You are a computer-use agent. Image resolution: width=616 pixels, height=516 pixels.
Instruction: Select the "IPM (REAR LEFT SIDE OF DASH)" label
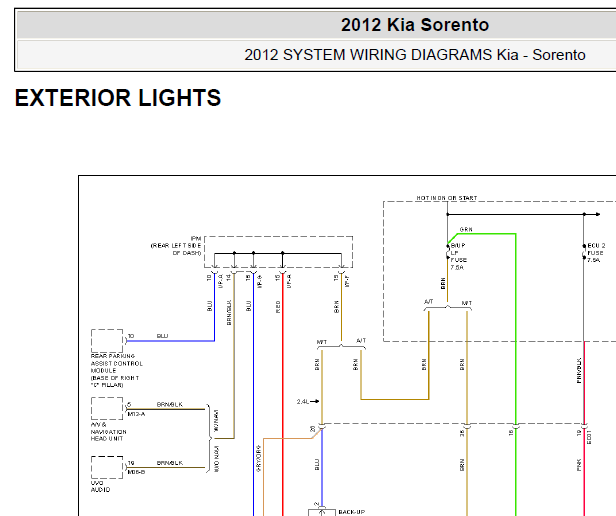coord(176,246)
